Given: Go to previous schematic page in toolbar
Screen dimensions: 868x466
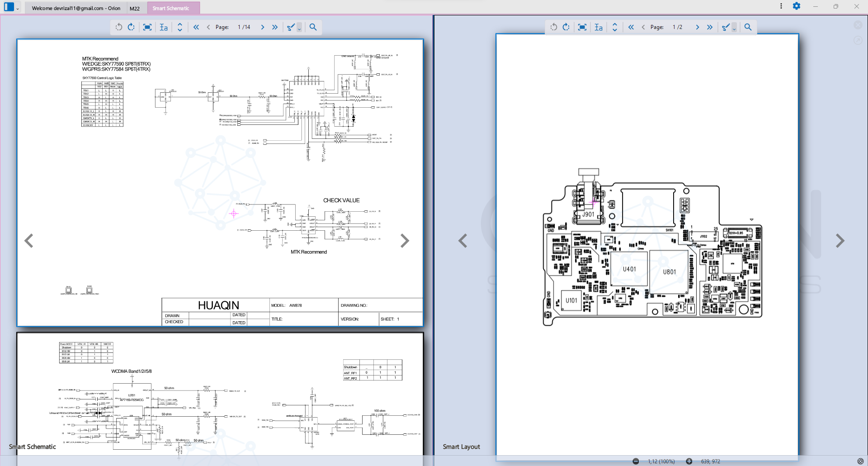Looking at the screenshot, I should pyautogui.click(x=208, y=27).
